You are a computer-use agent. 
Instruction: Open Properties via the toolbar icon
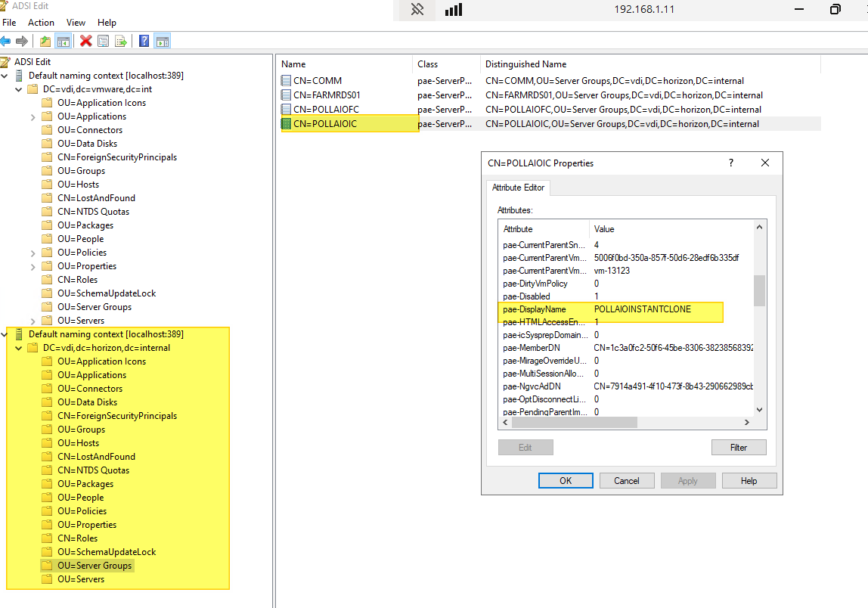tap(103, 41)
